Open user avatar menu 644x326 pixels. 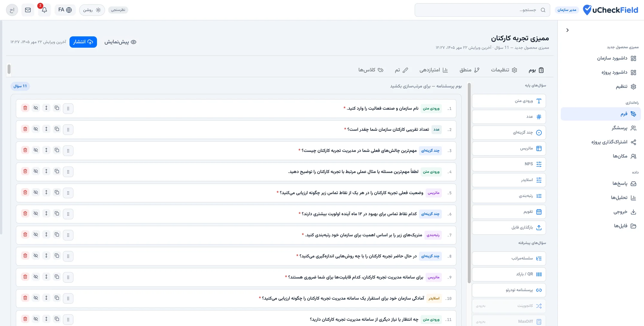point(12,10)
